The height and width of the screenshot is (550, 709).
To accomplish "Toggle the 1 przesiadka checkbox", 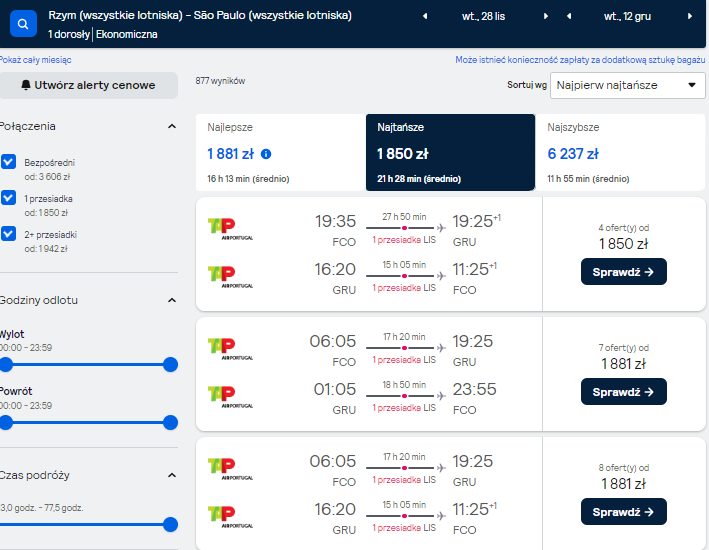I will click(9, 198).
